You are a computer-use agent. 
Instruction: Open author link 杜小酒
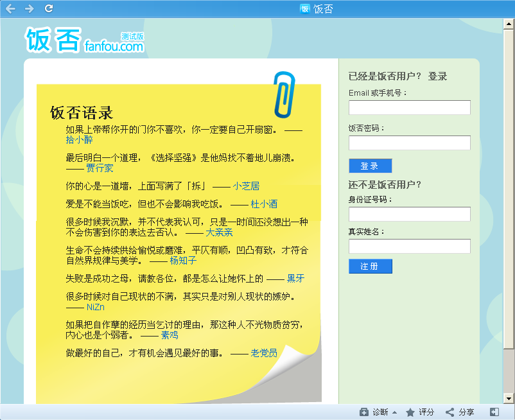[264, 204]
